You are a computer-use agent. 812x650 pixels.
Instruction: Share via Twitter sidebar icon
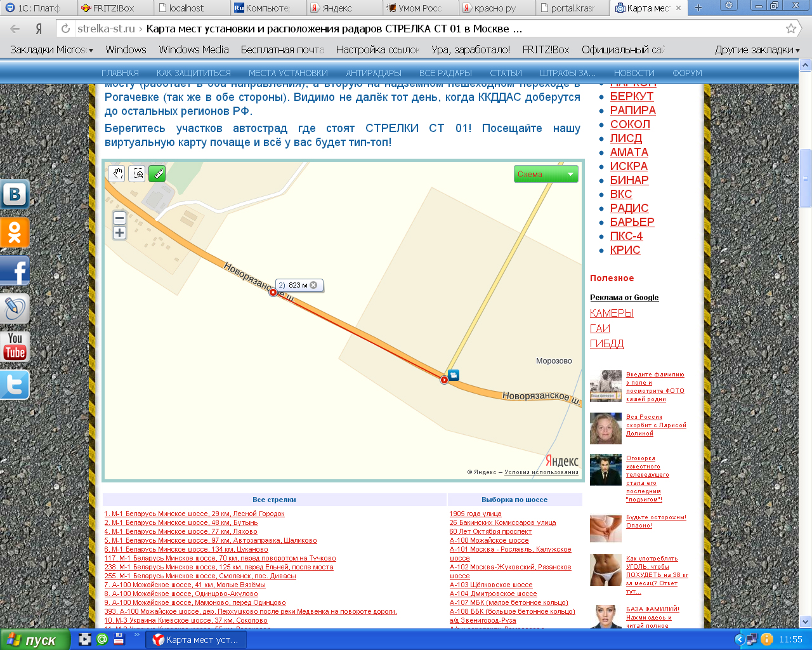click(x=15, y=385)
